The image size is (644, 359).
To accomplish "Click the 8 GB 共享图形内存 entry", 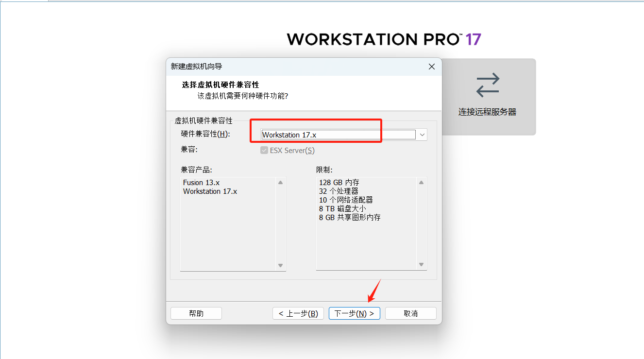I will coord(350,218).
